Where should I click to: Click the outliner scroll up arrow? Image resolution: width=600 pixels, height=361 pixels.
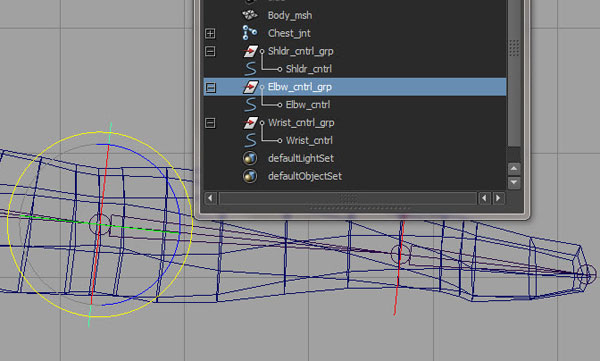[x=514, y=168]
